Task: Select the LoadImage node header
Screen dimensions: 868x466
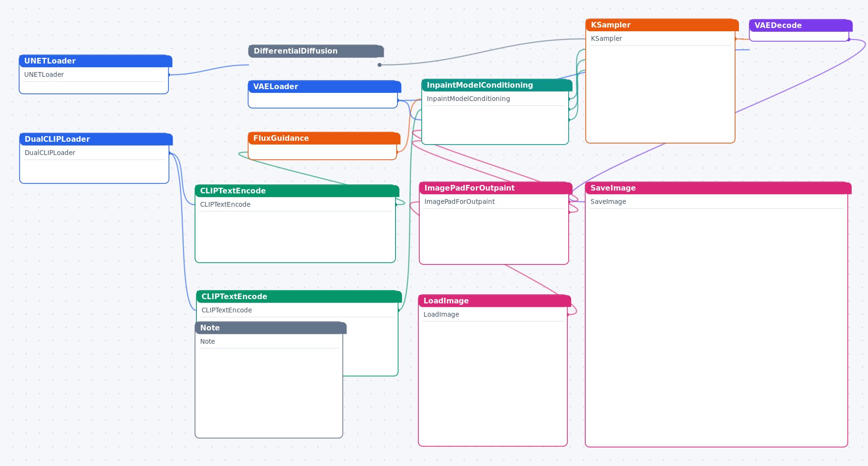Action: tap(495, 301)
